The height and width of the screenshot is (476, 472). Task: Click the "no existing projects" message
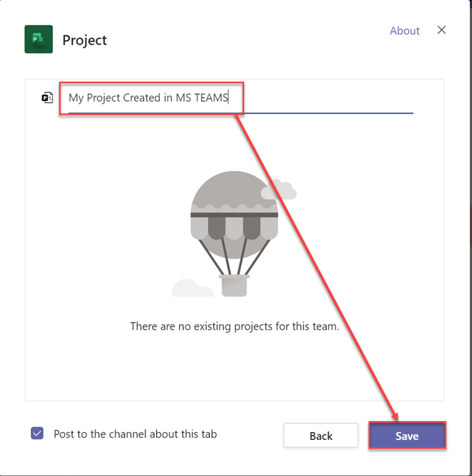tap(234, 326)
